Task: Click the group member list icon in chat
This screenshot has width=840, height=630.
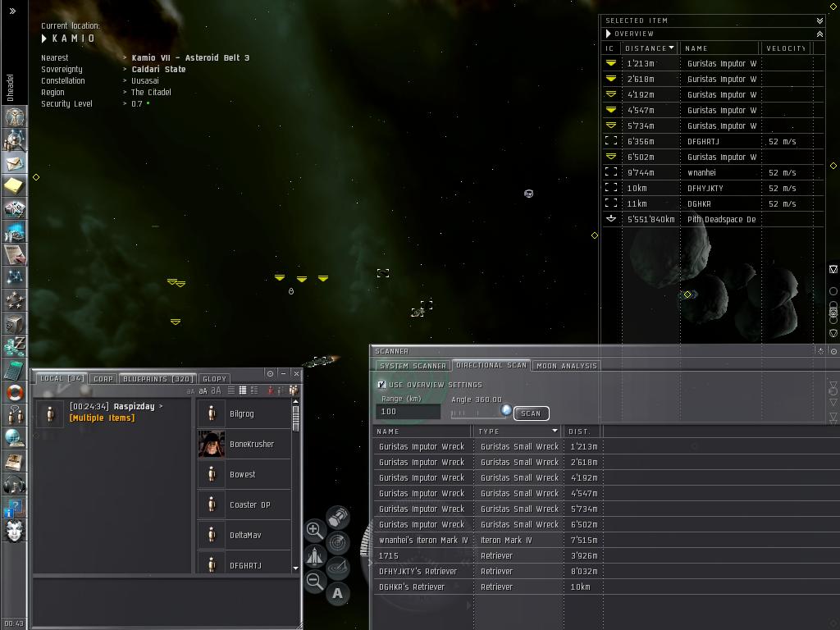Action: (294, 390)
